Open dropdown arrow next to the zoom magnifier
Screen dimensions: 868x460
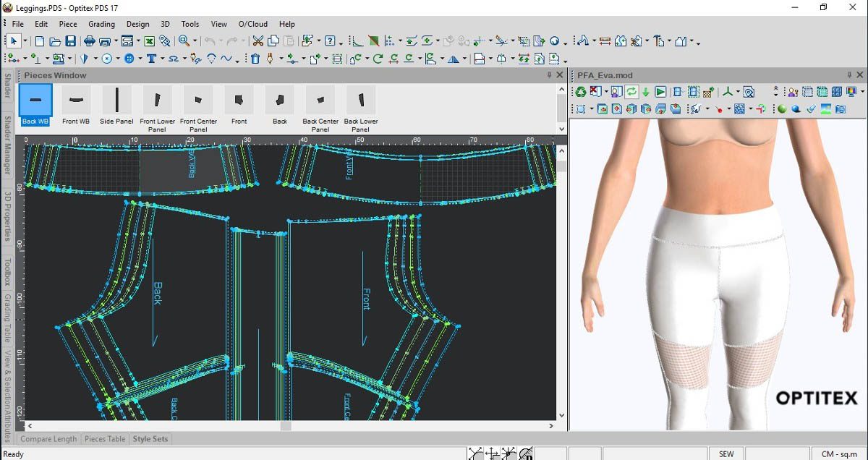point(195,41)
